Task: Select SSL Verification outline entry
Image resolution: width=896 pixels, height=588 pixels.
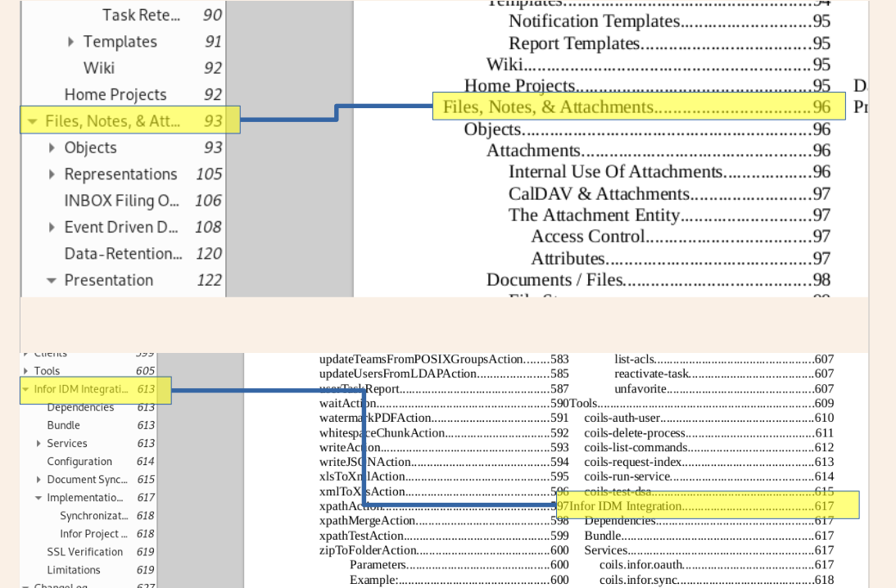Action: point(101,552)
